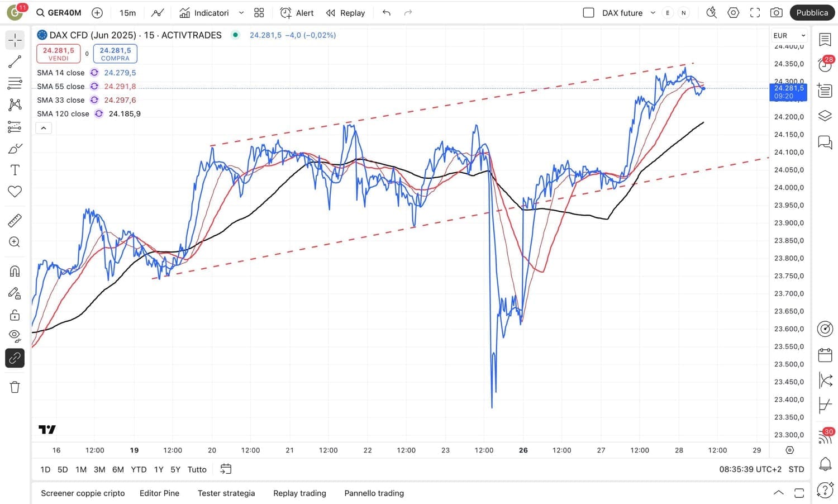The height and width of the screenshot is (504, 838).
Task: Activate the magnet snap mode
Action: pyautogui.click(x=15, y=272)
